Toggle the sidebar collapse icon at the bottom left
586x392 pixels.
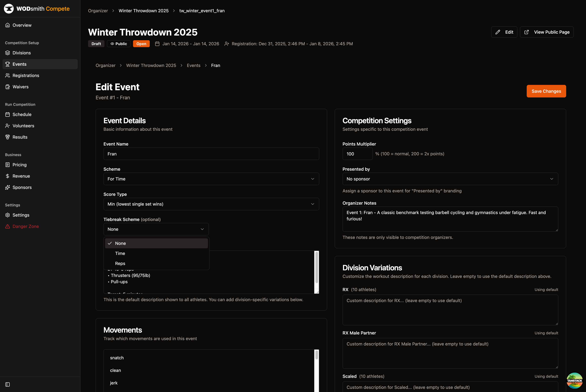[x=8, y=384]
